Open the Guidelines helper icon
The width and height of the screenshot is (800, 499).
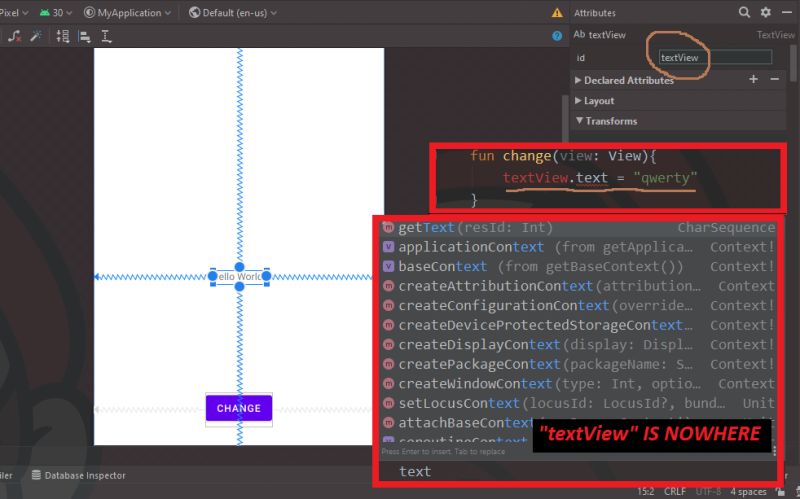pyautogui.click(x=106, y=36)
